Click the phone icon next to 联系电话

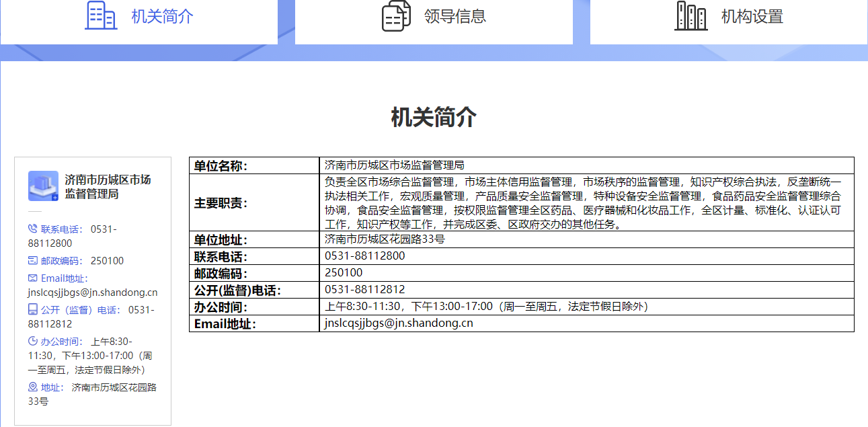click(32, 229)
